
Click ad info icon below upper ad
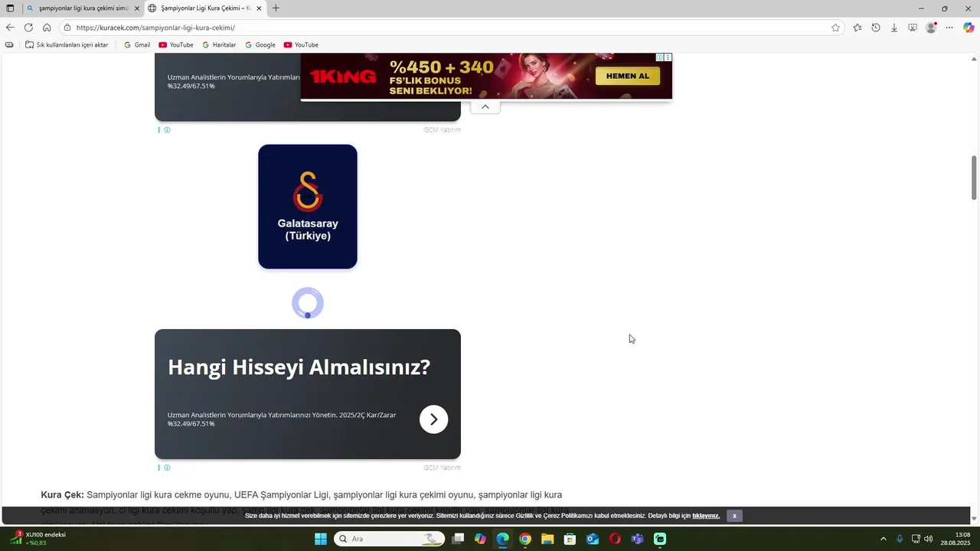pos(167,129)
